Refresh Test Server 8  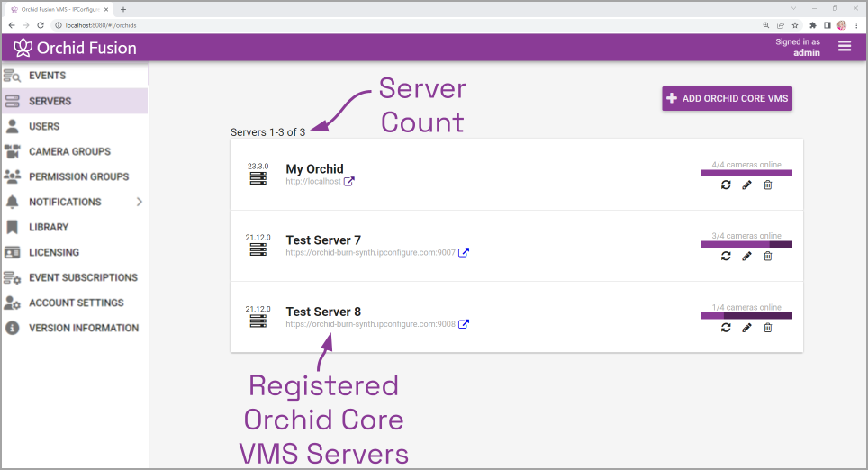point(726,328)
